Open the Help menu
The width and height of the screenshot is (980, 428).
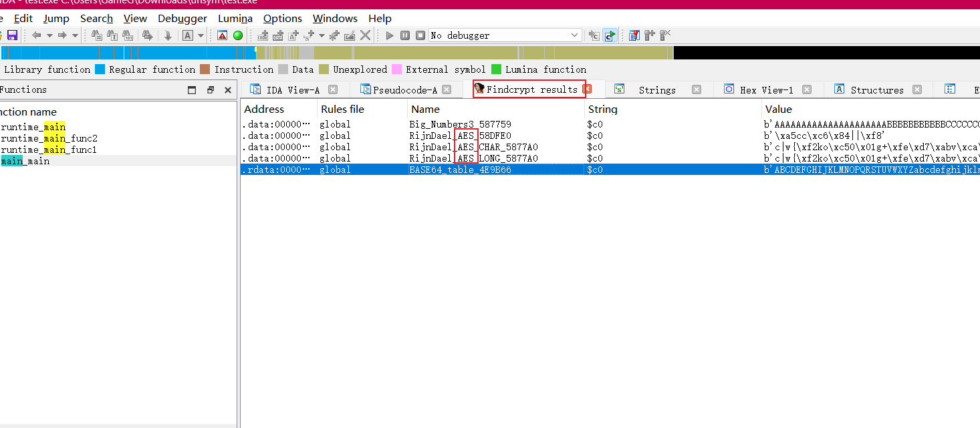pos(380,18)
